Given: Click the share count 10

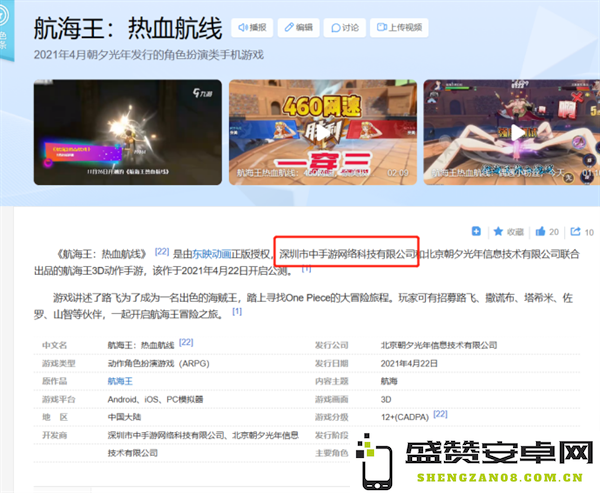Looking at the screenshot, I should [589, 232].
